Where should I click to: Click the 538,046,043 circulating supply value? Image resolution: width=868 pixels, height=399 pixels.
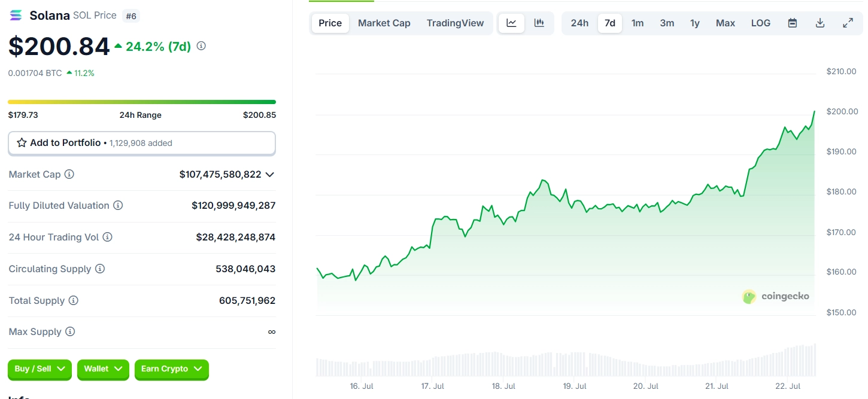tap(245, 269)
